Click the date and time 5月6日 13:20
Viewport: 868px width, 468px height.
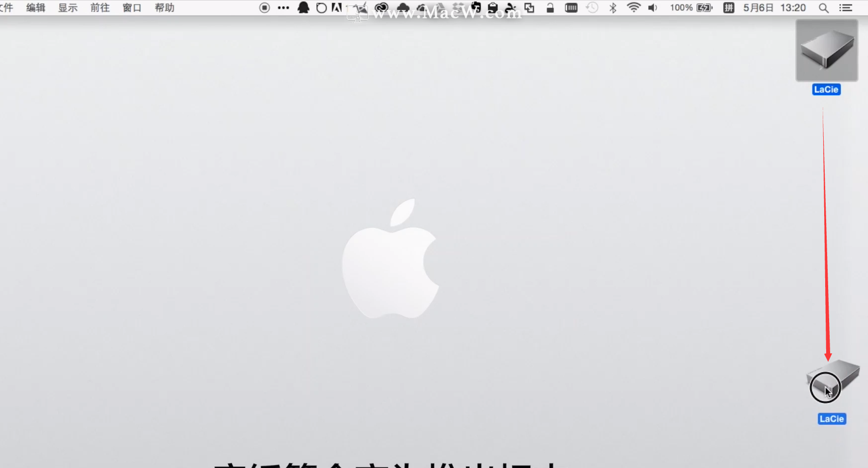tap(774, 7)
